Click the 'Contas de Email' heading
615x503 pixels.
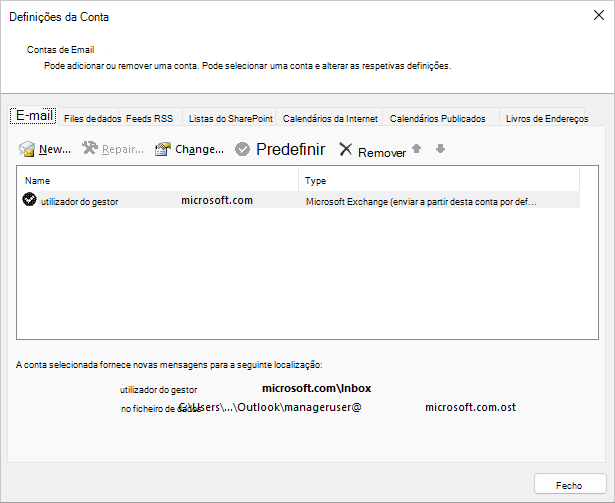click(60, 50)
